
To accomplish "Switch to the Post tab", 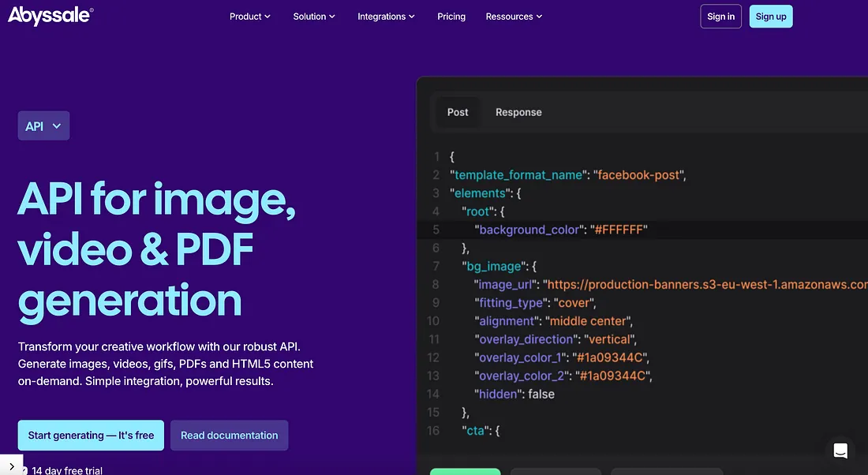I will [x=457, y=112].
